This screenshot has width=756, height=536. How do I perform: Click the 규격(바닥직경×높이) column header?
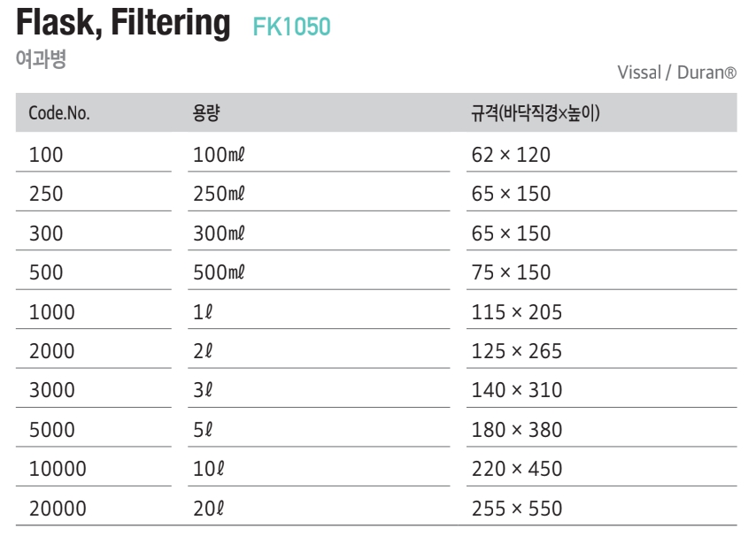click(x=536, y=113)
